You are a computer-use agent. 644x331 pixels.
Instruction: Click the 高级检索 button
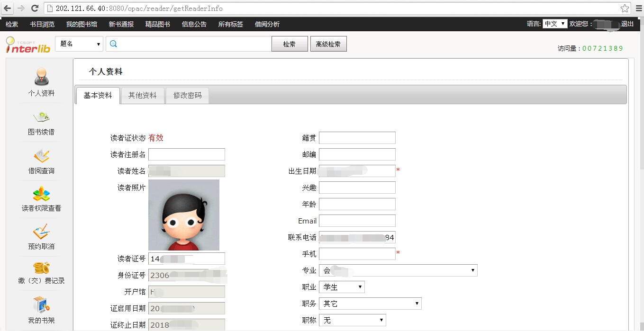[x=328, y=44]
